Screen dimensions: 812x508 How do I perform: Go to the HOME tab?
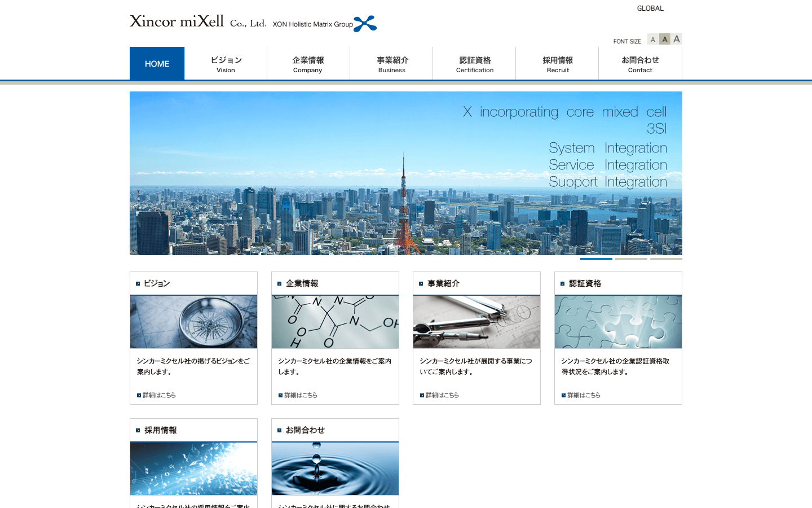click(x=157, y=63)
